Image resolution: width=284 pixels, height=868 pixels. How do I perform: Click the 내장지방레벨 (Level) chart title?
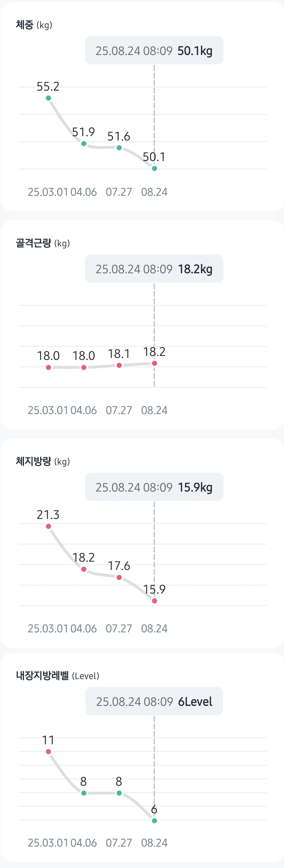[58, 676]
